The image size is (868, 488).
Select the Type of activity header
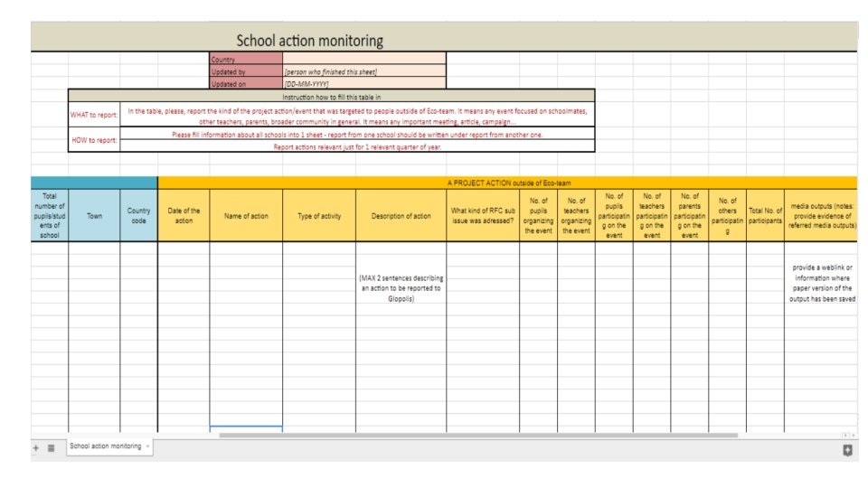pos(319,215)
